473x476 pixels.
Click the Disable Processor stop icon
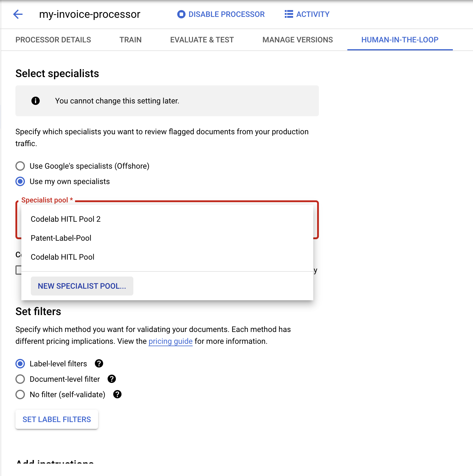(x=181, y=14)
